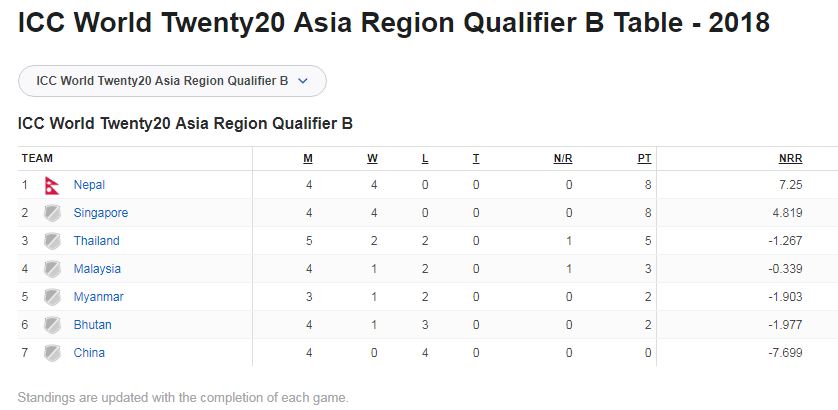Screen dimensions: 838x410
Task: Sort table by PT points column
Action: 645,159
